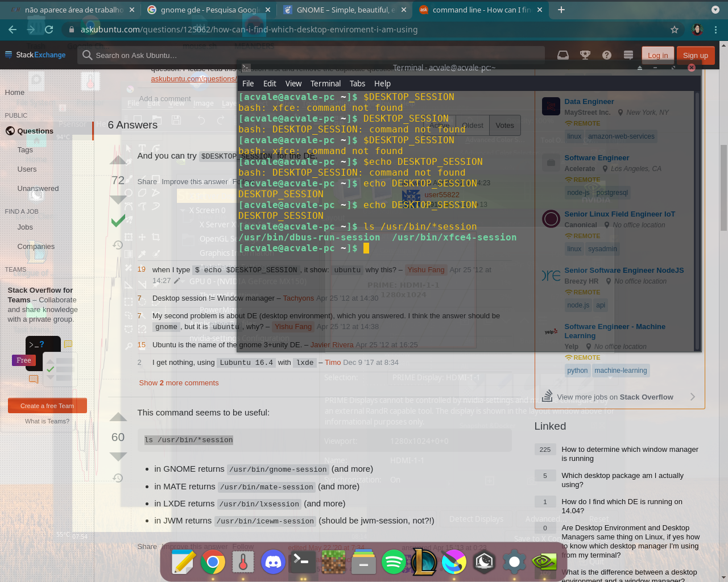Viewport: 728px width, 582px height.
Task: Open the gear settings dock icon
Action: (514, 562)
